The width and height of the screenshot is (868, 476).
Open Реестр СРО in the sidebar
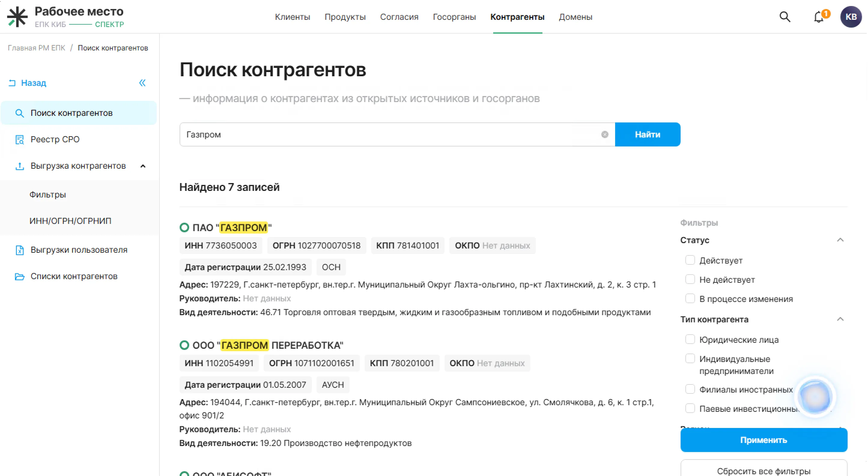[x=55, y=139]
